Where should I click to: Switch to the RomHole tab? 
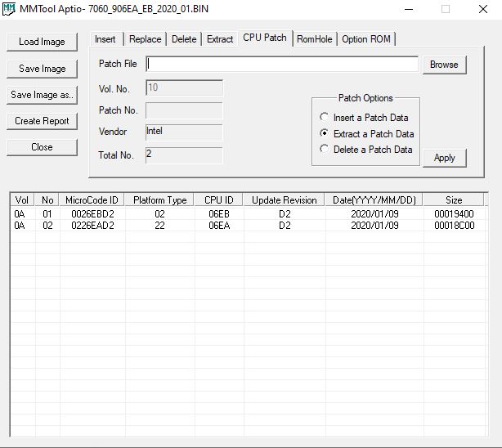pyautogui.click(x=315, y=39)
